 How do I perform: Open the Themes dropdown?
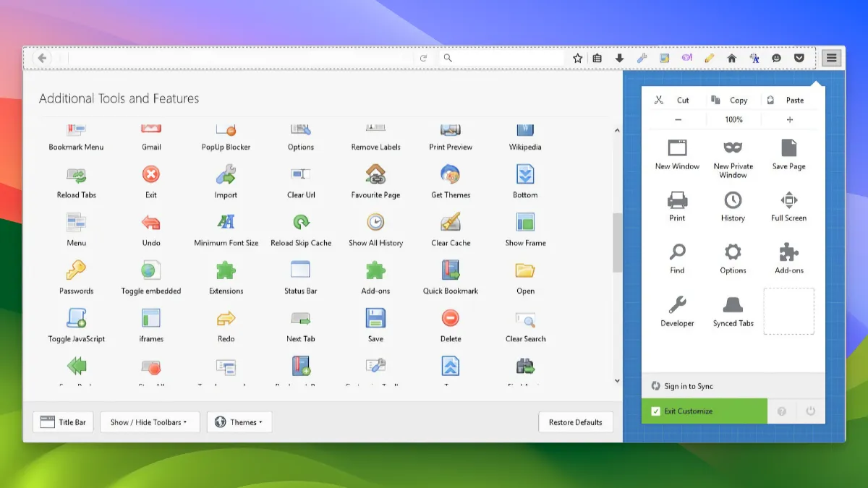point(239,422)
